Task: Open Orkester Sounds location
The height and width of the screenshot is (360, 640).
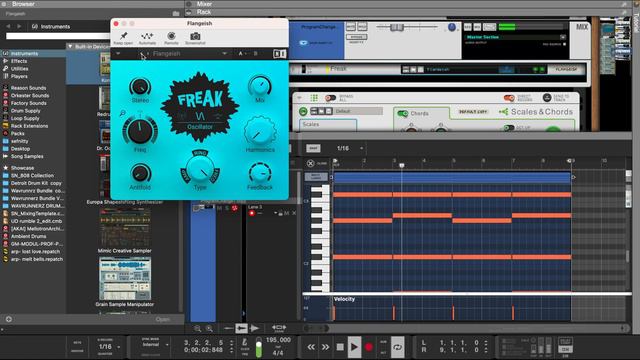Action: (30, 96)
